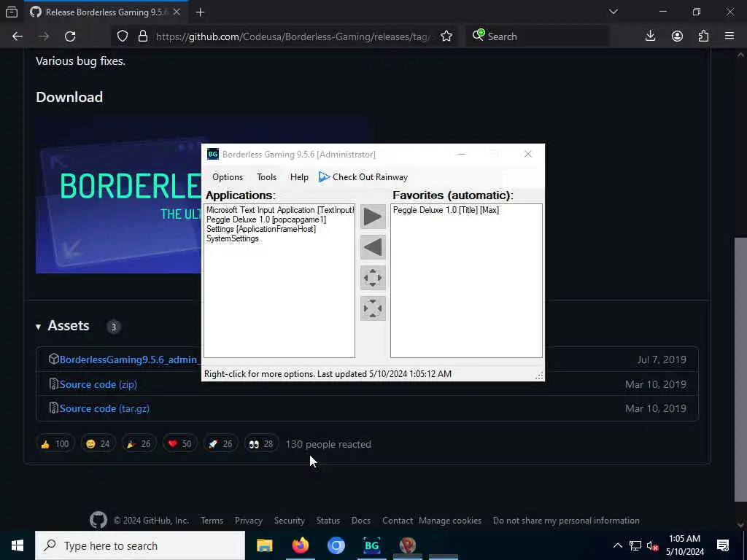Open the notification center icon

[723, 545]
